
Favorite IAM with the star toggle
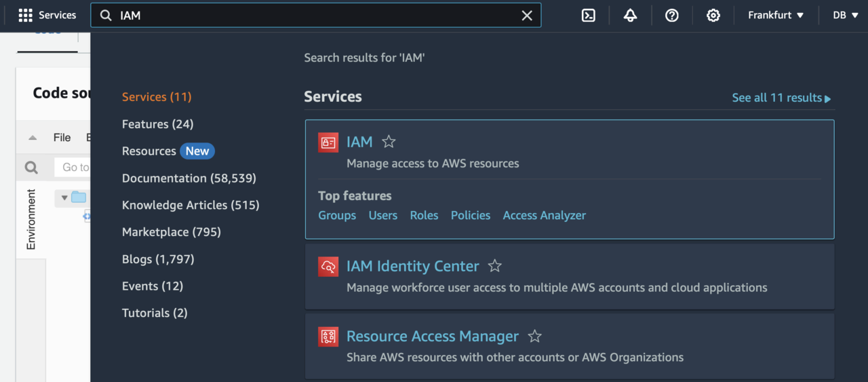(x=389, y=142)
